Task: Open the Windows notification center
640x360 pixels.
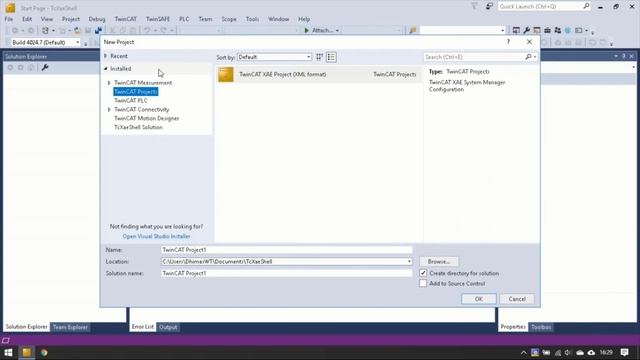Action: pos(624,352)
